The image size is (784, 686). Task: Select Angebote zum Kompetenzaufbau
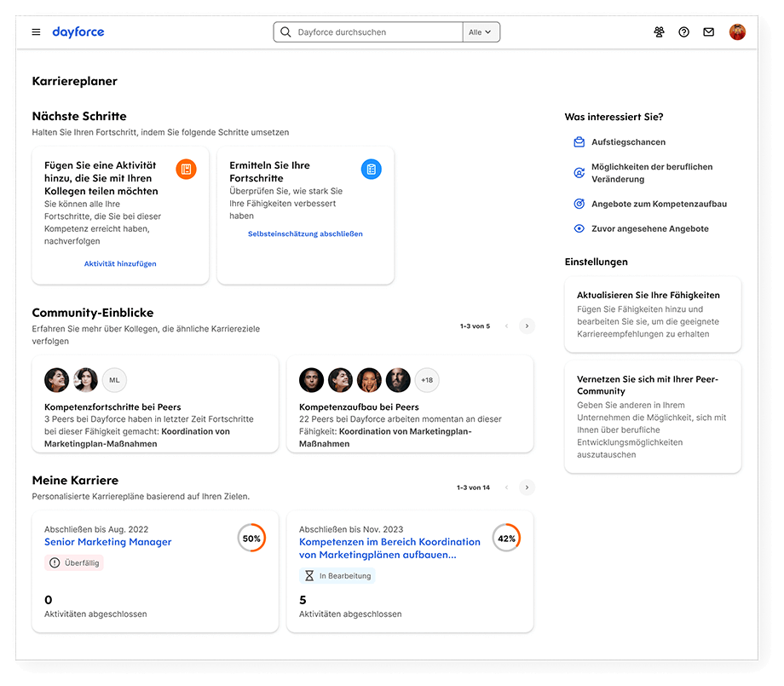click(x=659, y=205)
